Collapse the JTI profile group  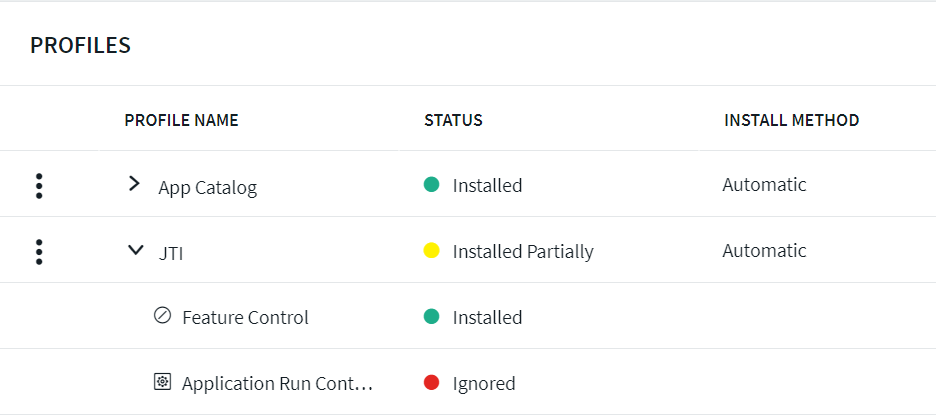click(x=135, y=251)
